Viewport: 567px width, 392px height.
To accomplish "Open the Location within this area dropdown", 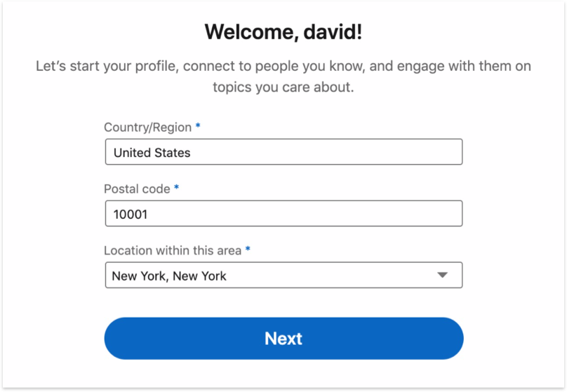I will coord(283,276).
